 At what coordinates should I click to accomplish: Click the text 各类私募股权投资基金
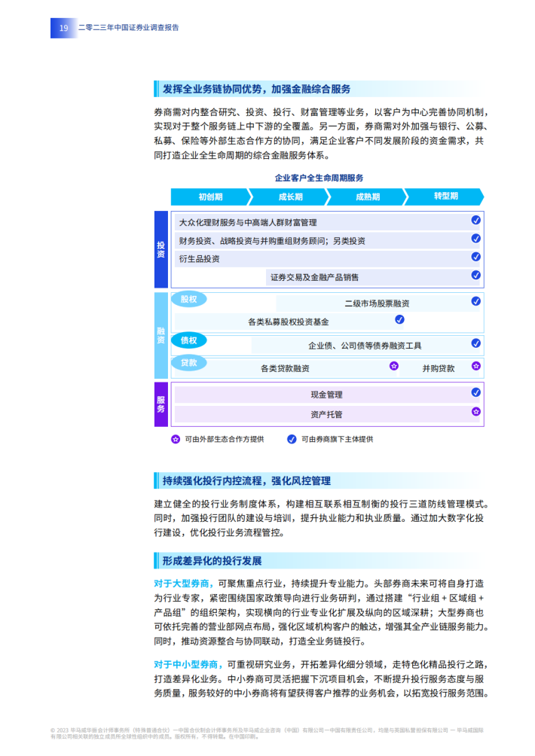click(288, 322)
